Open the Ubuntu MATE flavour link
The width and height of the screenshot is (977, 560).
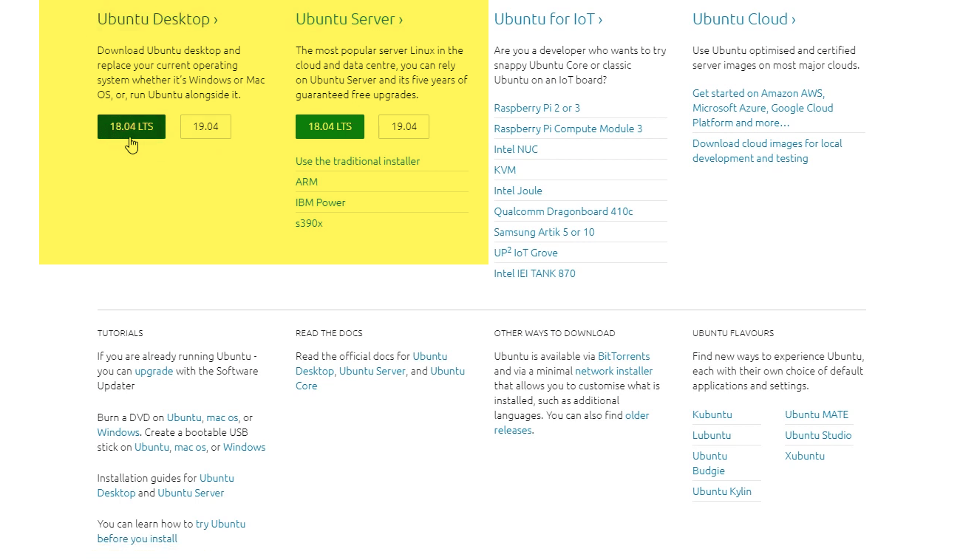(x=817, y=414)
